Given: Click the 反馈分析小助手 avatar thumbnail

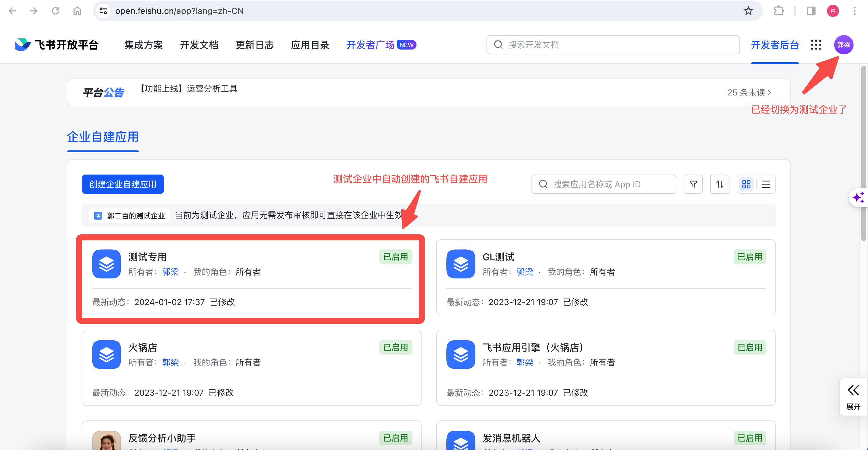Looking at the screenshot, I should pyautogui.click(x=107, y=440).
